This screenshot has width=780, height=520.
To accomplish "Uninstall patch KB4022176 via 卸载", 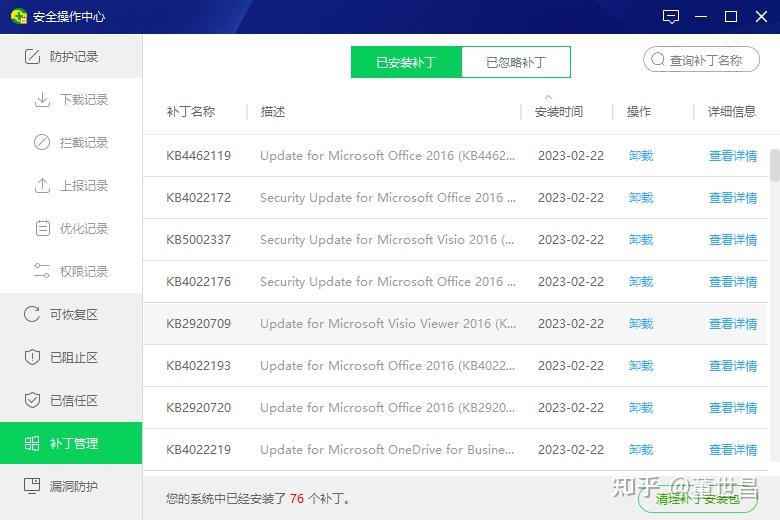I will coord(641,282).
